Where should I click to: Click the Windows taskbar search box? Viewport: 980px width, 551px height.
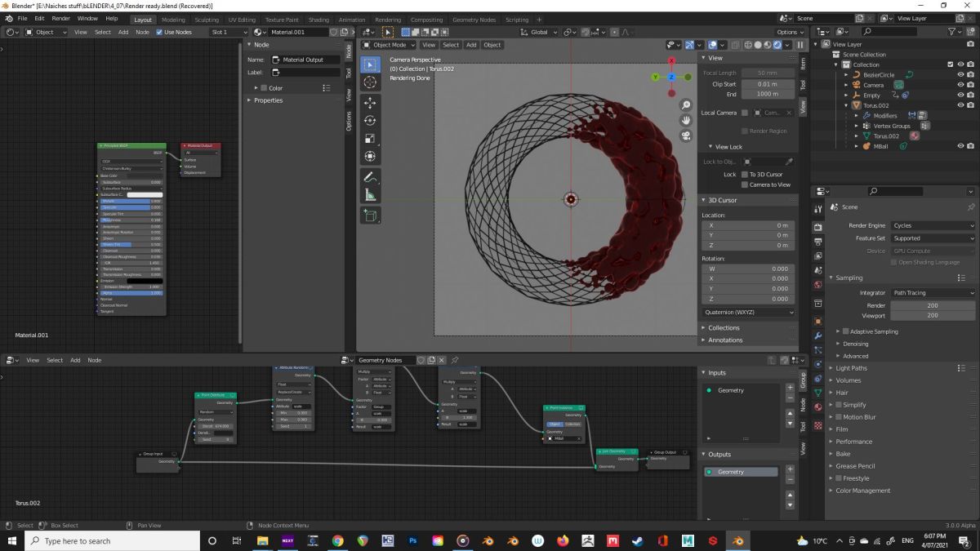pyautogui.click(x=78, y=540)
